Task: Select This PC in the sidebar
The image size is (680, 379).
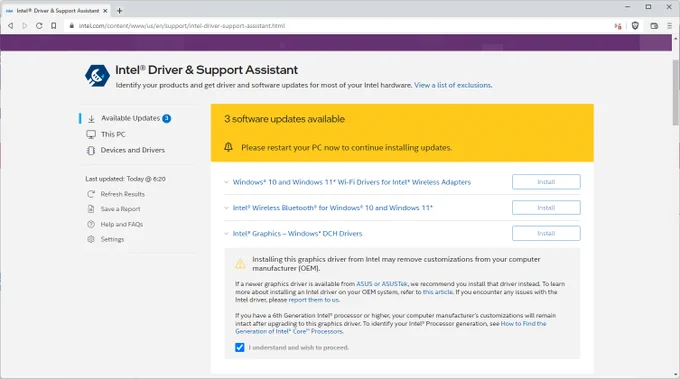Action: tap(113, 134)
